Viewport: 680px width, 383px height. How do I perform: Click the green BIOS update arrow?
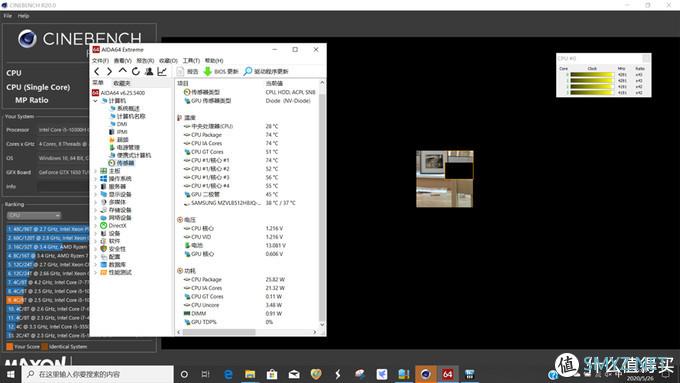(x=208, y=71)
